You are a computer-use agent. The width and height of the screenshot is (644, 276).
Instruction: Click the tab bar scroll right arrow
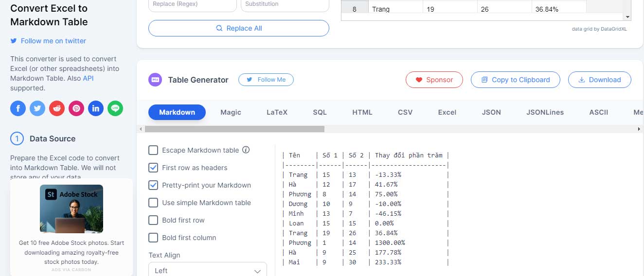[639, 129]
